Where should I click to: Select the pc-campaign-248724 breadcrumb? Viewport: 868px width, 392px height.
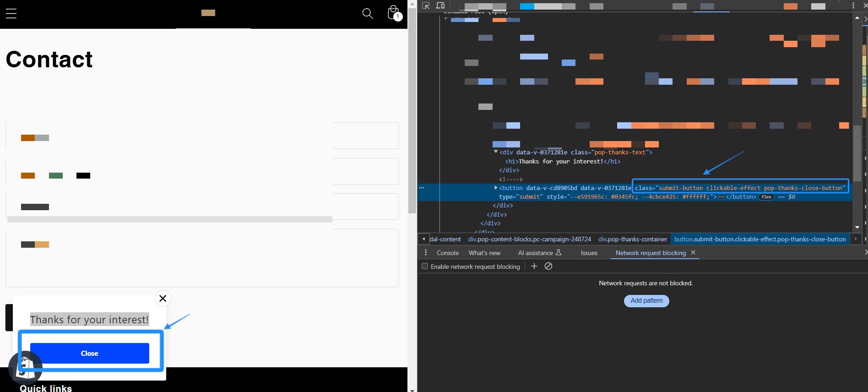click(x=530, y=239)
